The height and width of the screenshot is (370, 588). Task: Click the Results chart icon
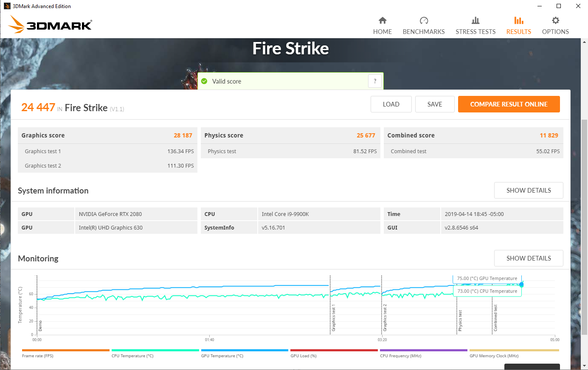pyautogui.click(x=519, y=20)
